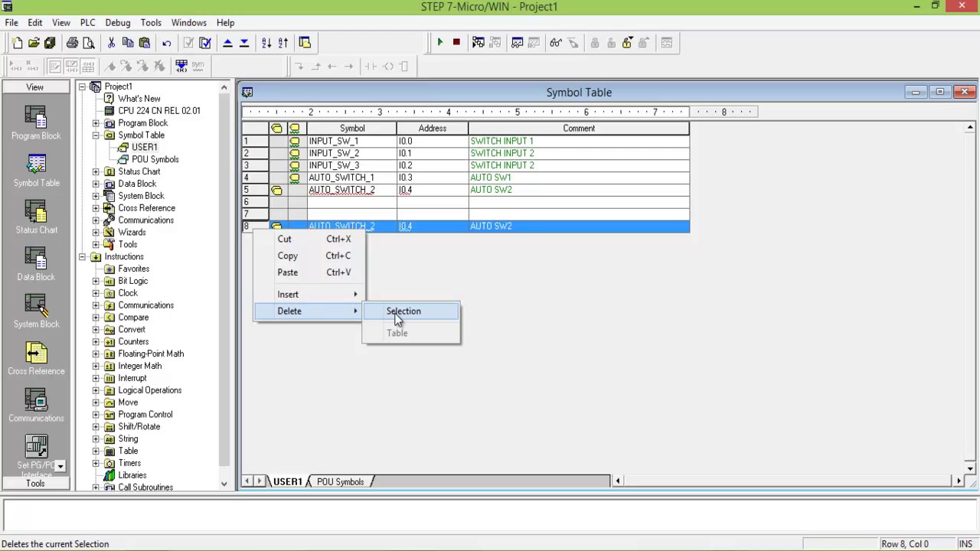Click the Symbol column header
The height and width of the screenshot is (551, 980).
pyautogui.click(x=352, y=129)
